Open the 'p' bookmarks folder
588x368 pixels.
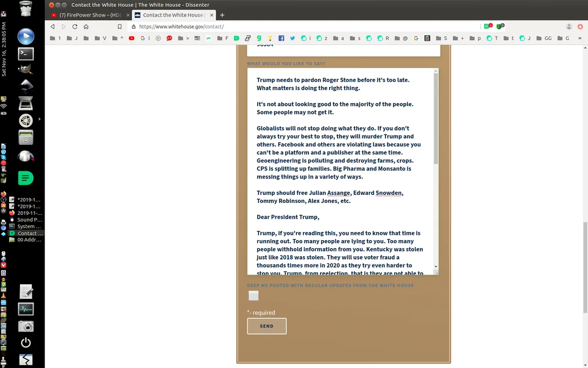(x=475, y=39)
